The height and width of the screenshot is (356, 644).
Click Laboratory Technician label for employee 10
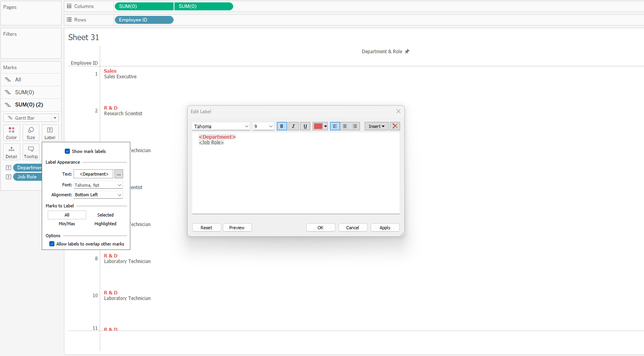coord(127,298)
